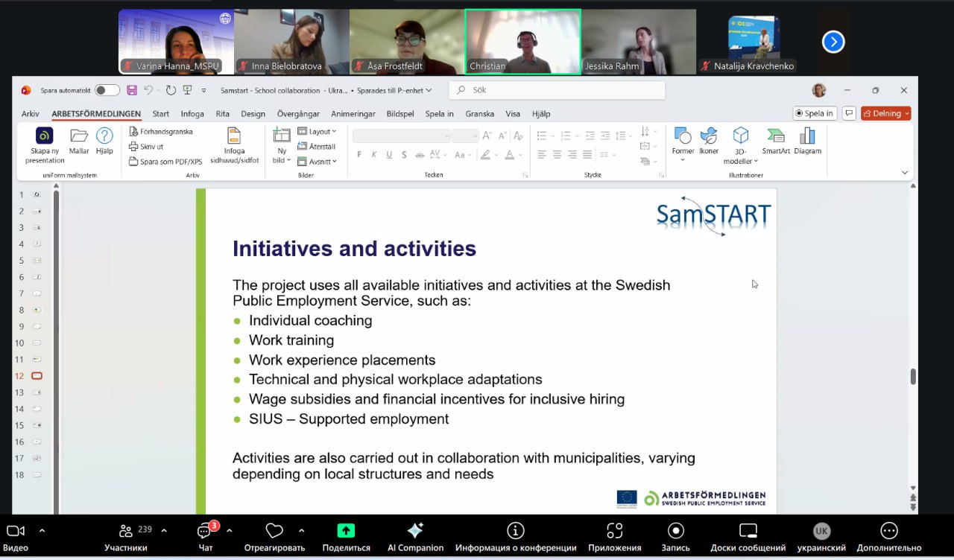Expand the Layout dropdown in Bilder group
Screen dimensions: 954x560
pos(318,132)
